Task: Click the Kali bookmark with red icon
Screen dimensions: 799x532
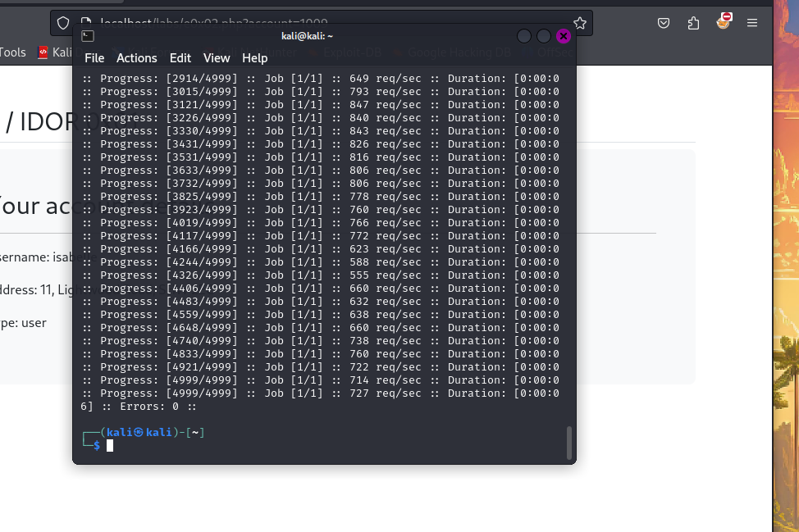Action: pyautogui.click(x=56, y=52)
